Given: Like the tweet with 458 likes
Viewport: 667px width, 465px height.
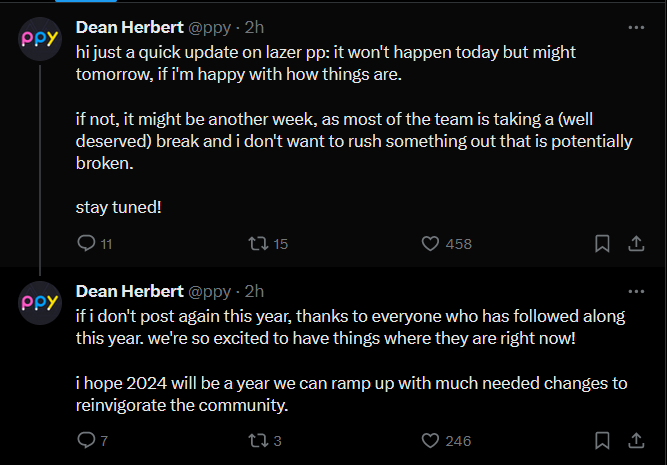Looking at the screenshot, I should coord(430,243).
